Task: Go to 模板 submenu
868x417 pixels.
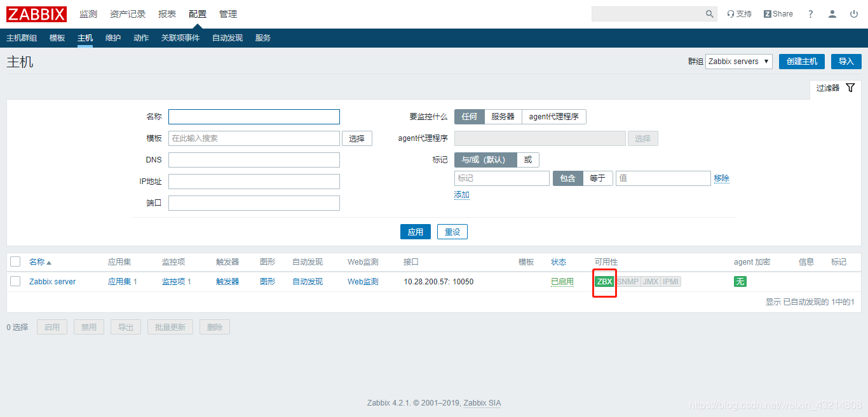Action: tap(57, 38)
